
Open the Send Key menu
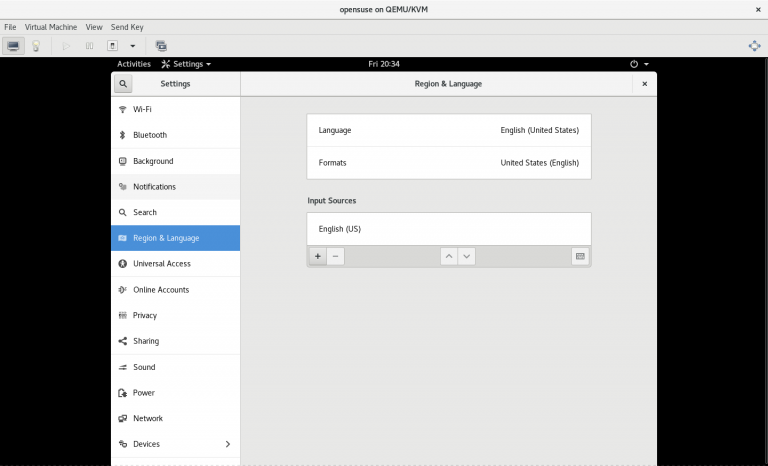[127, 27]
